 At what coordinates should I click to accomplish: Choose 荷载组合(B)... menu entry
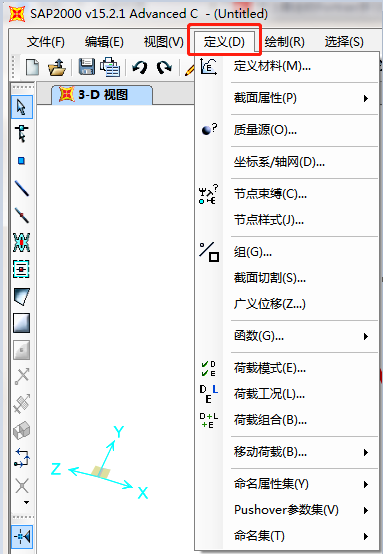pos(287,420)
